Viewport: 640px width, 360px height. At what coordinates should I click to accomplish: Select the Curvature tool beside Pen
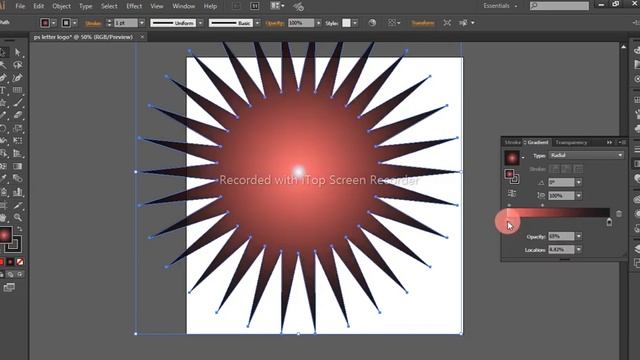point(18,78)
